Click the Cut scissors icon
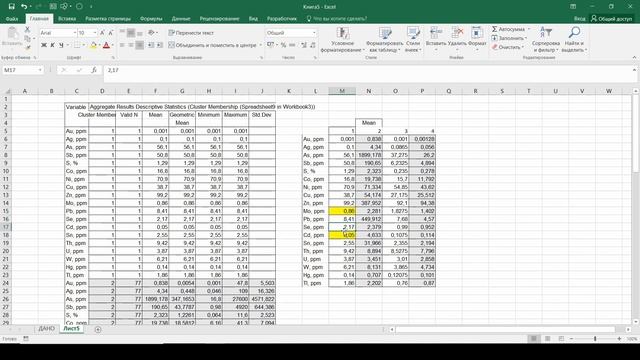 [x=27, y=30]
